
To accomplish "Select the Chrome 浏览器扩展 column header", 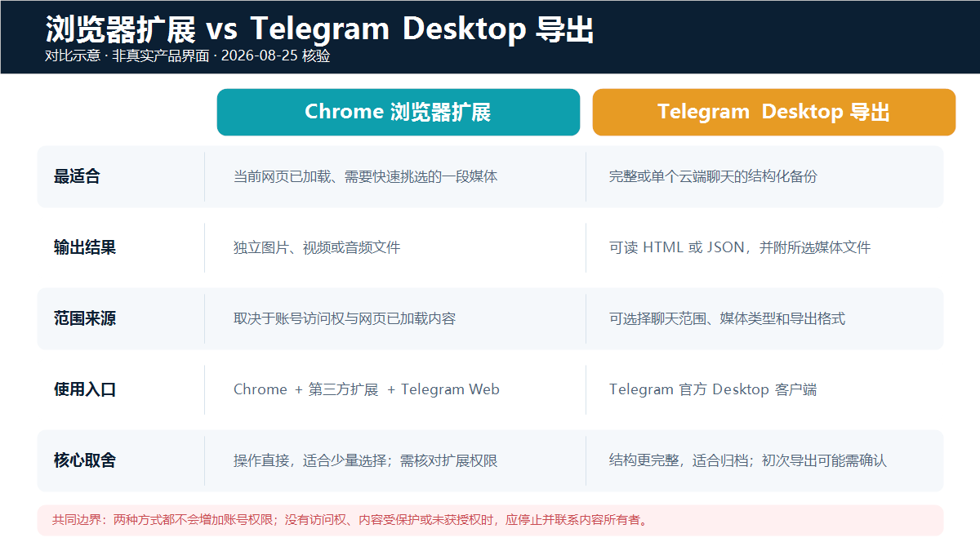I will 398,112.
